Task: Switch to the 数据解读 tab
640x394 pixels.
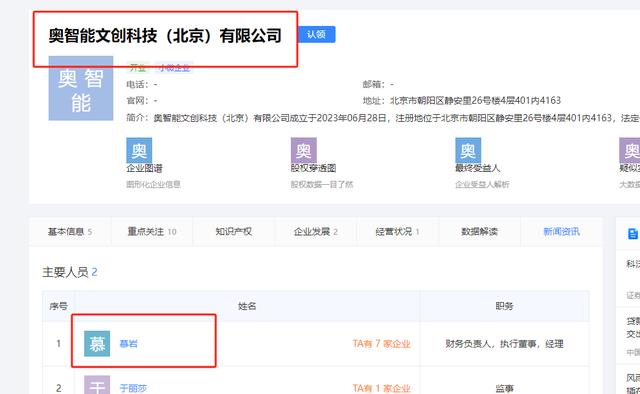Action: tap(479, 232)
